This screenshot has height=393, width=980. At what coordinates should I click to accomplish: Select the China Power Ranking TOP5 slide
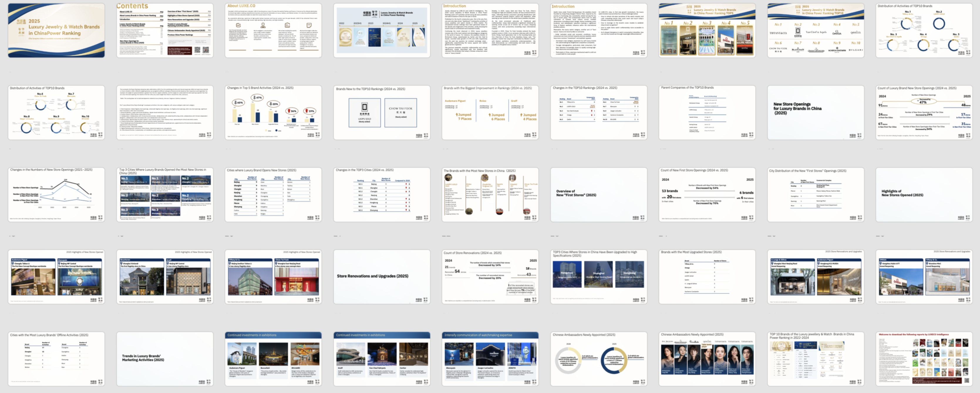pos(707,31)
